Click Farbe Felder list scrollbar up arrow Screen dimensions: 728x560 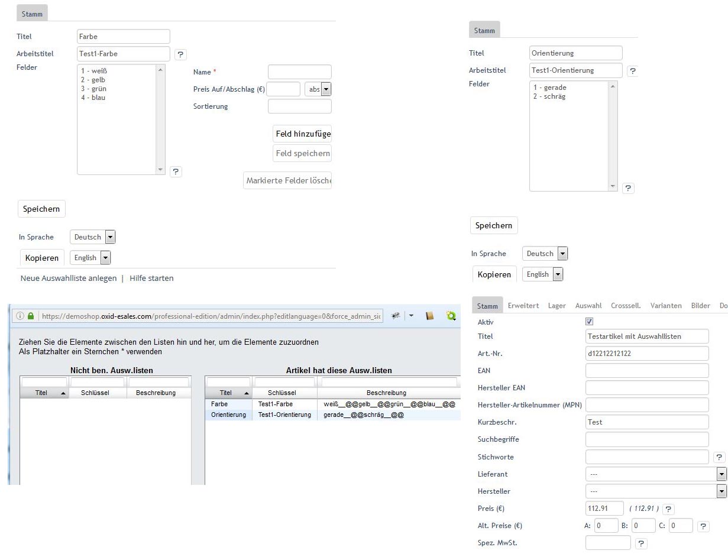(160, 70)
